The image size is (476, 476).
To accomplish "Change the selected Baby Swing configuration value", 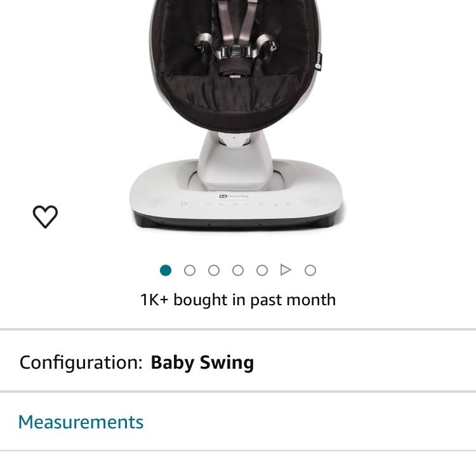I will (x=202, y=362).
